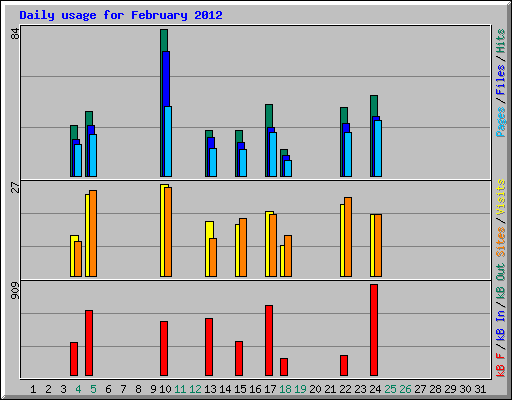The width and height of the screenshot is (512, 400).
Task: Click green day 26 on the x-axis
Action: [x=405, y=389]
